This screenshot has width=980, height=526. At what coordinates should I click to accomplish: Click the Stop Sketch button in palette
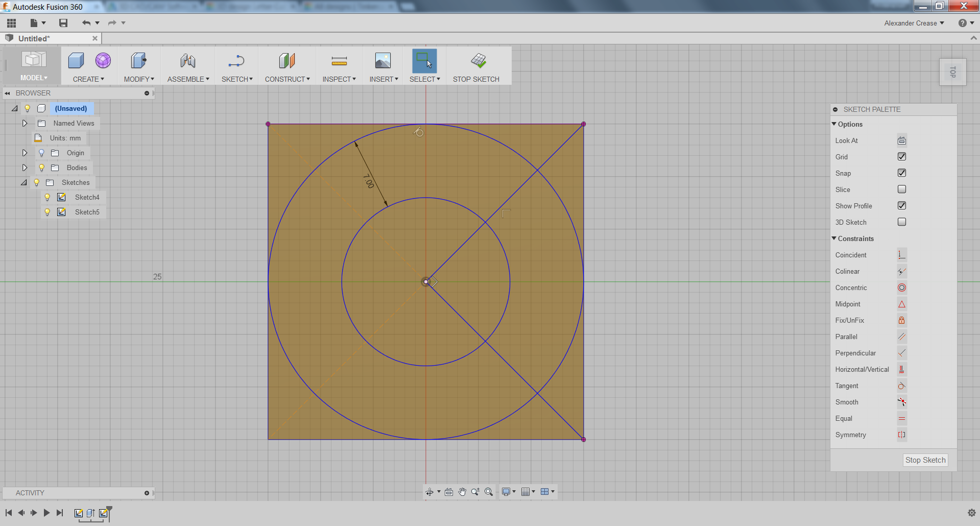coord(925,460)
